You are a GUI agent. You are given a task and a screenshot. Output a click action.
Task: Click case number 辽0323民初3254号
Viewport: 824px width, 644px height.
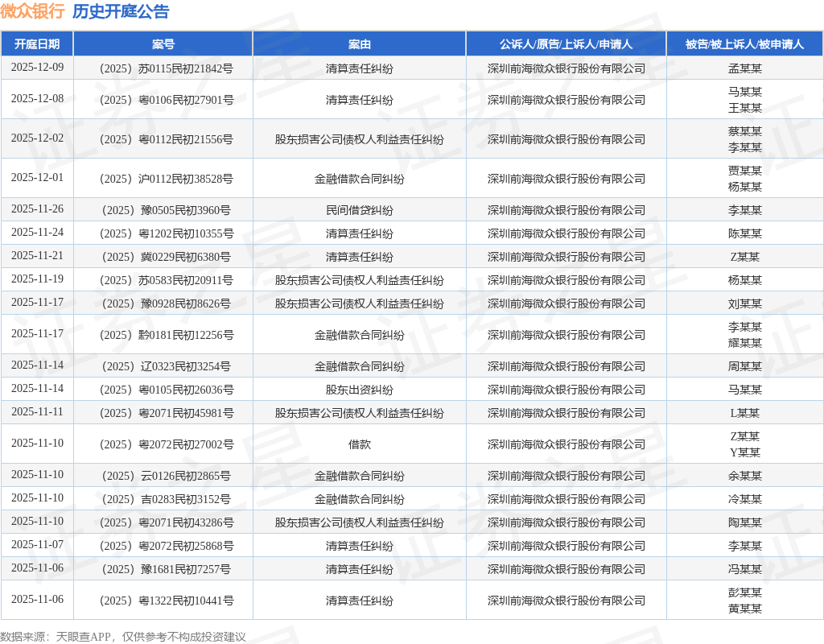[167, 366]
